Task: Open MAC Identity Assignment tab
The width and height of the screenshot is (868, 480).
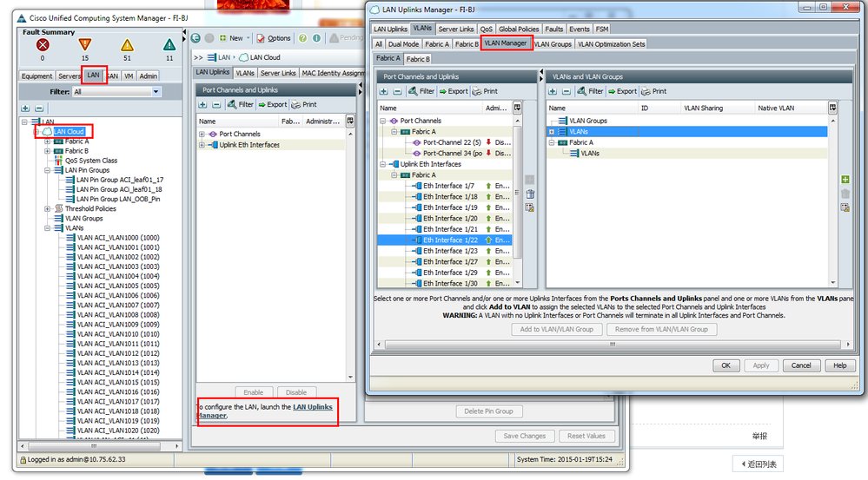Action: [x=334, y=73]
